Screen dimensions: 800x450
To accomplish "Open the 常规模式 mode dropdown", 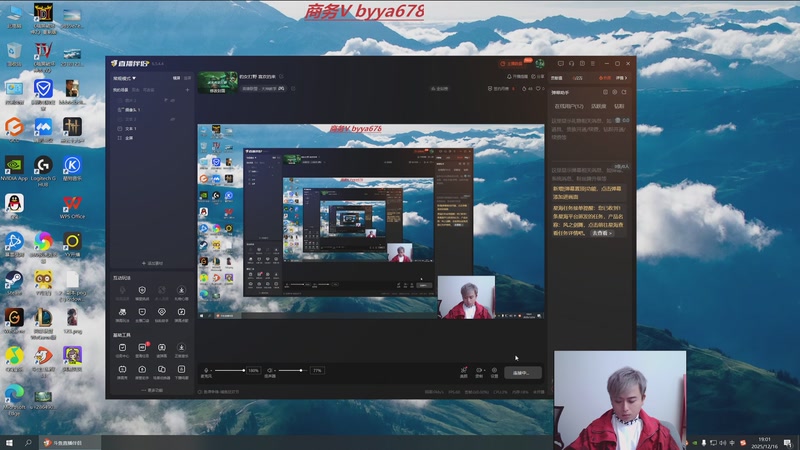I will (124, 78).
